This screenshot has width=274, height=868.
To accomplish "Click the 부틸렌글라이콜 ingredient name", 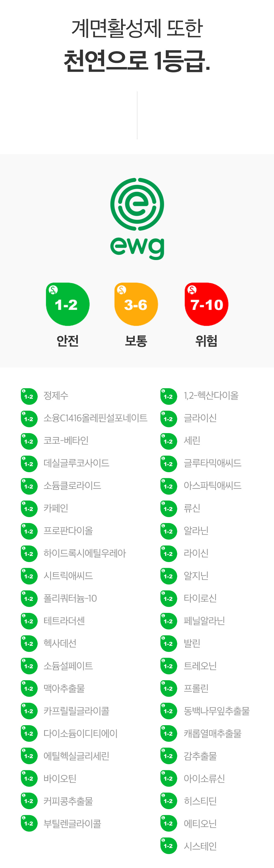I will (72, 823).
